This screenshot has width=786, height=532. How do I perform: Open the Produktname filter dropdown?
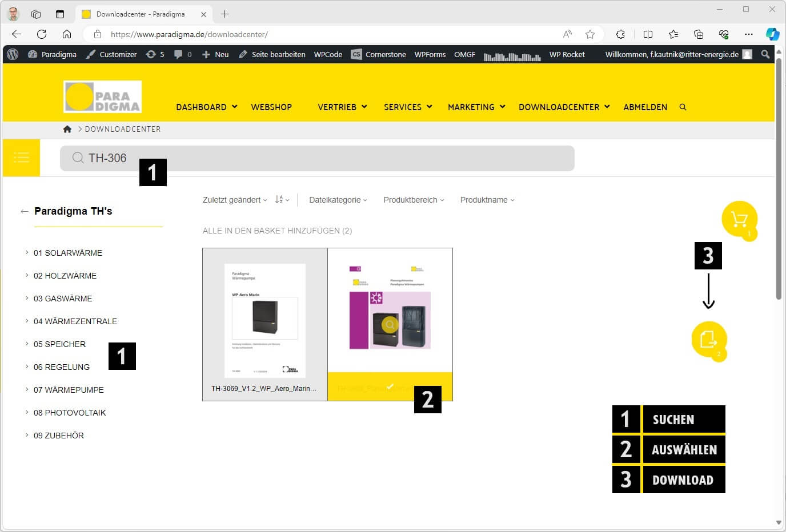pos(487,200)
